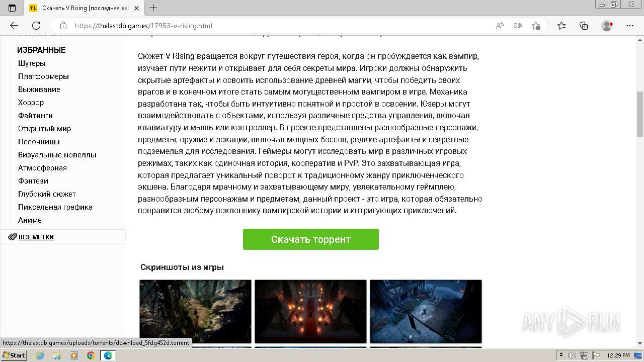Open File Explorer from the taskbar
644x362 pixels.
[57, 355]
